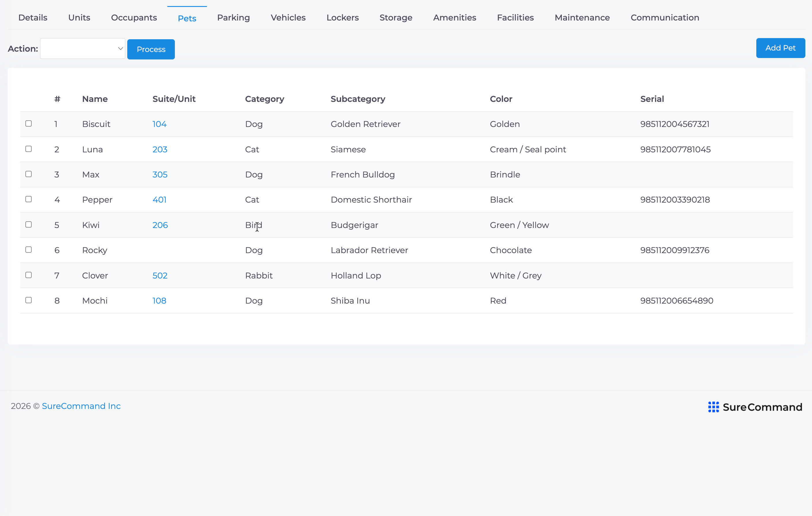
Task: Open unit 502 link for Clover
Action: 160,276
